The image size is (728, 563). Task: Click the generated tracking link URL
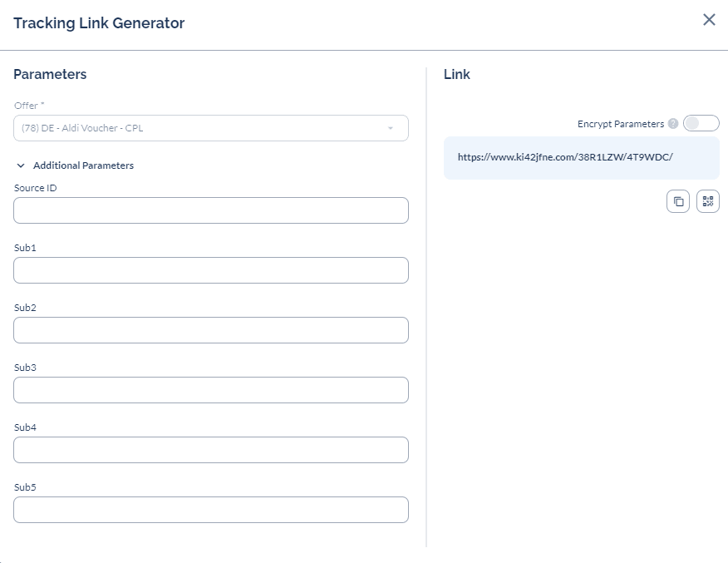[x=565, y=157]
